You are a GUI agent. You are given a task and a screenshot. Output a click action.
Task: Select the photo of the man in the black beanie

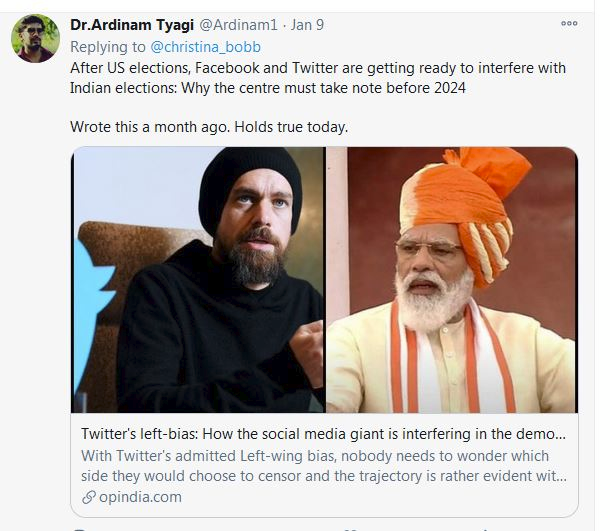click(198, 280)
